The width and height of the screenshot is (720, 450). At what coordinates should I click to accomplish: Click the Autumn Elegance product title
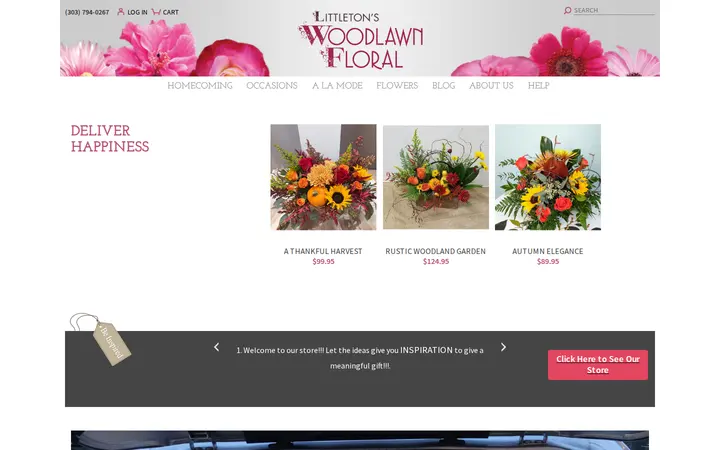coord(548,251)
